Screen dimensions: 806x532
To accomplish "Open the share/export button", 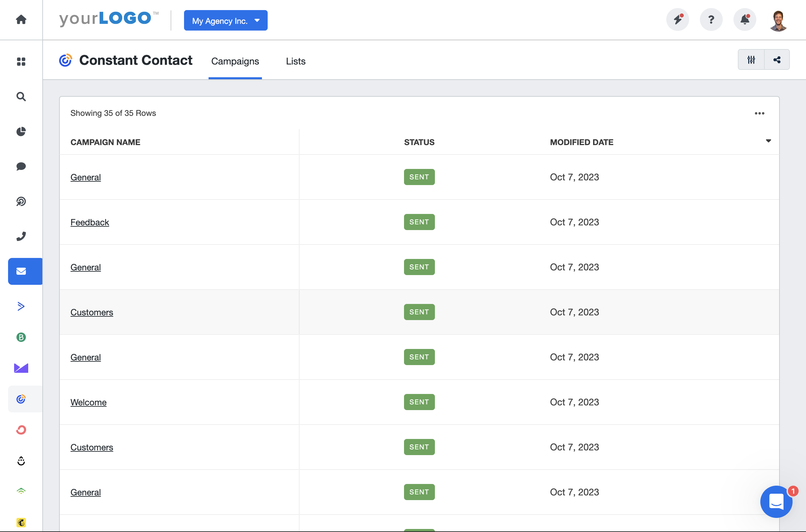I will [x=776, y=59].
